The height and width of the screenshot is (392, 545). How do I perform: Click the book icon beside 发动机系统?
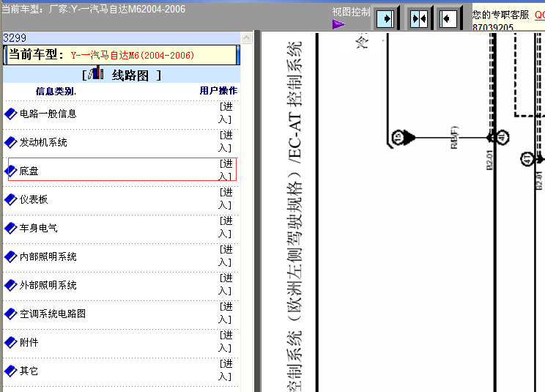click(x=11, y=142)
